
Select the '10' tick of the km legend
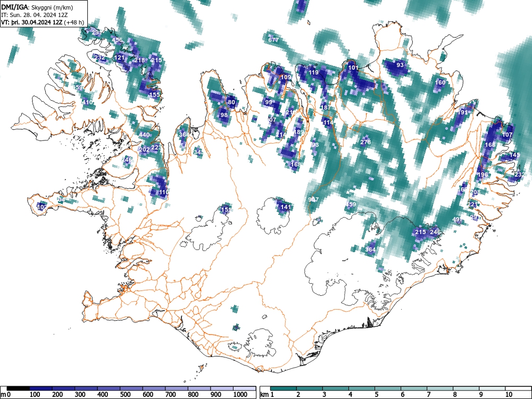point(508,395)
